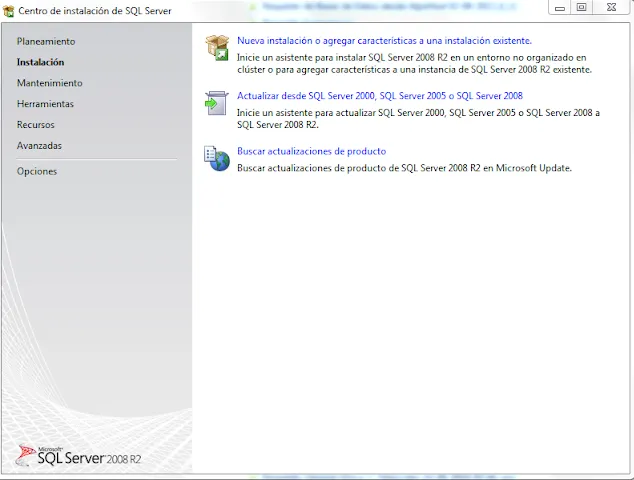Minimize the SQL Server installation window
The image size is (634, 480).
tap(560, 7)
